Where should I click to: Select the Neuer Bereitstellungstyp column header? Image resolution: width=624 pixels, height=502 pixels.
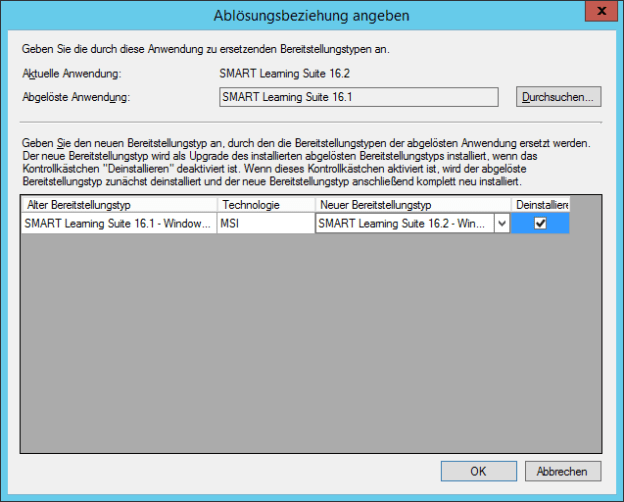tap(412, 204)
